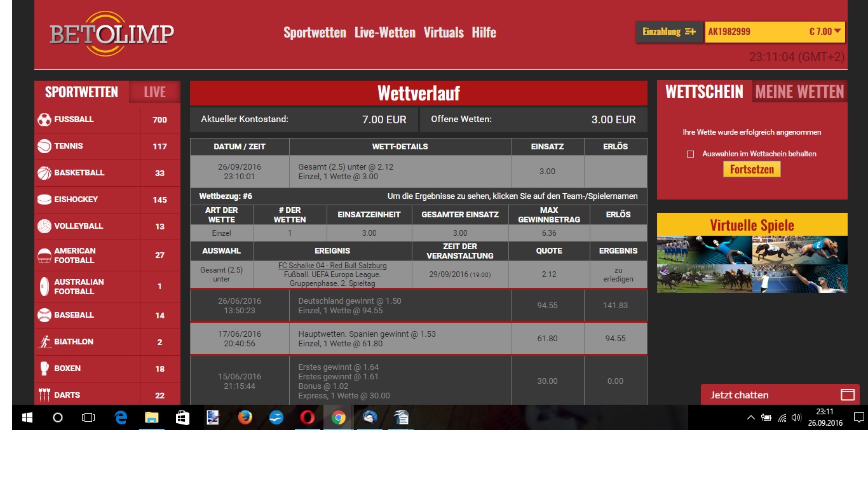The image size is (868, 488).
Task: Click the Tennis count 117
Action: [159, 146]
